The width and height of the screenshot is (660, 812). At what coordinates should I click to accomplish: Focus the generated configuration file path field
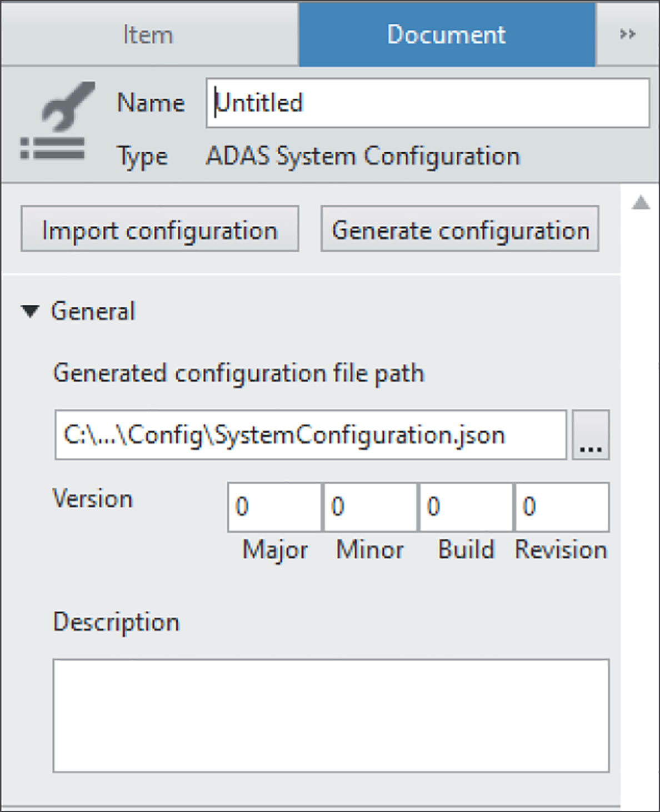click(x=310, y=435)
